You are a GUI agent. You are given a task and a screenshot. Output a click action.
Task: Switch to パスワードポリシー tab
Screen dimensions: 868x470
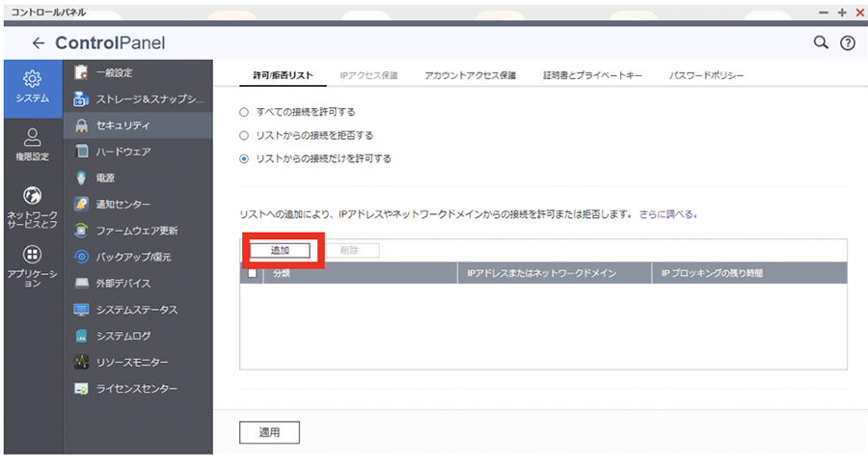[706, 75]
